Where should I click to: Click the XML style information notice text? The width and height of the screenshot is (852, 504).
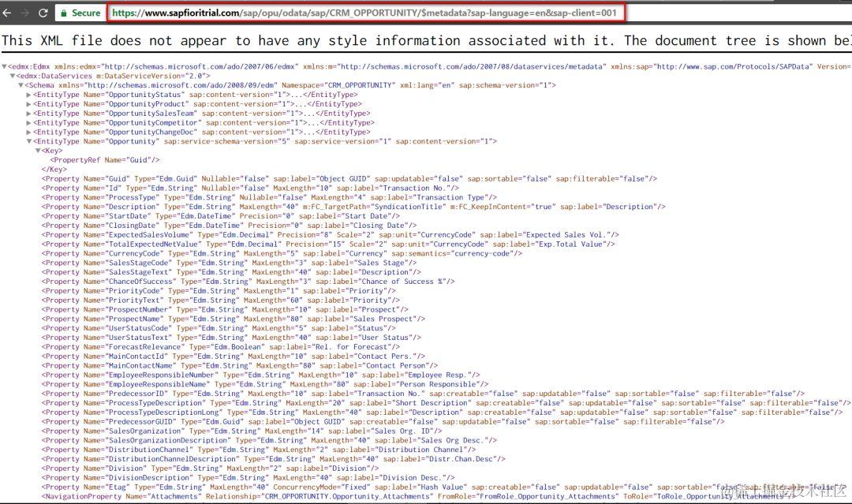[x=426, y=41]
